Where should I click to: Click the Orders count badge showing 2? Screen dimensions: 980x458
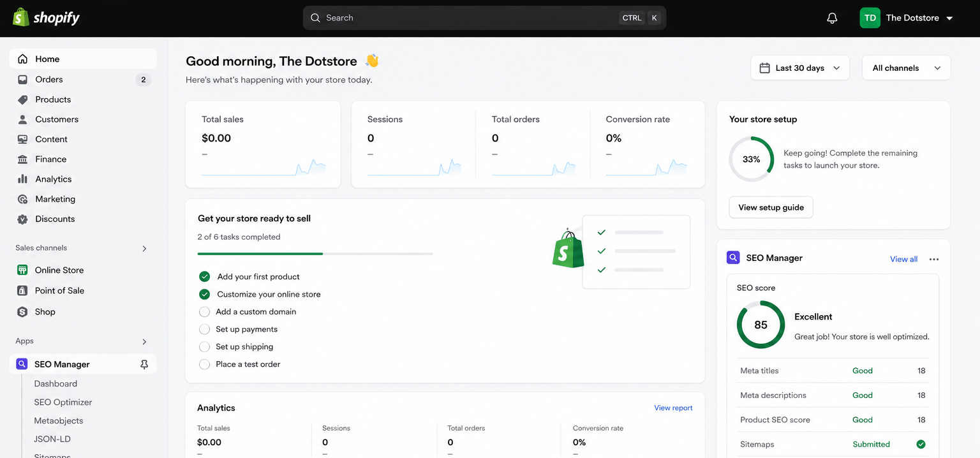[x=144, y=80]
